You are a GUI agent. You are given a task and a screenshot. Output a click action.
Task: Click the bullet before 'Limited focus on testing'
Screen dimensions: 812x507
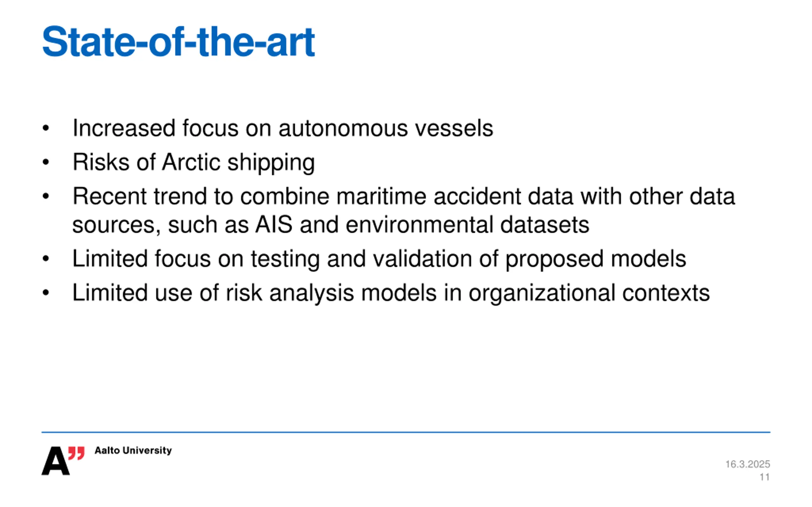[x=46, y=259]
